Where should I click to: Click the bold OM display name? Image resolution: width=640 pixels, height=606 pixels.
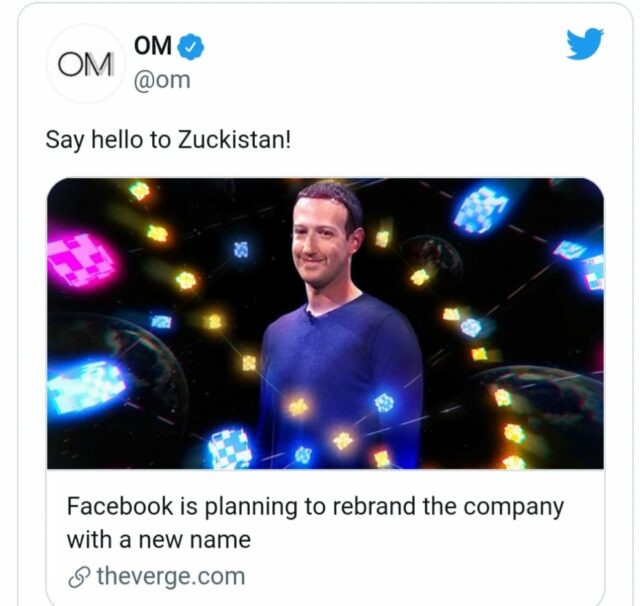coord(153,46)
